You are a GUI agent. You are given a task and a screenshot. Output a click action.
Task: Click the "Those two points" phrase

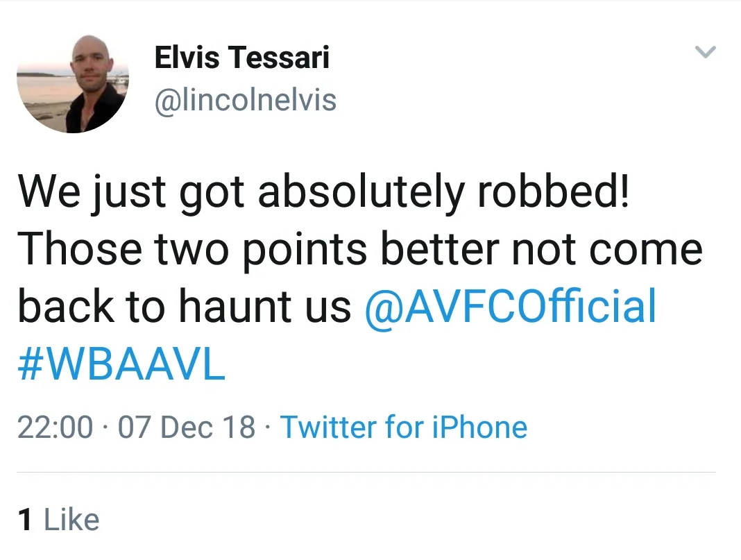click(x=179, y=249)
